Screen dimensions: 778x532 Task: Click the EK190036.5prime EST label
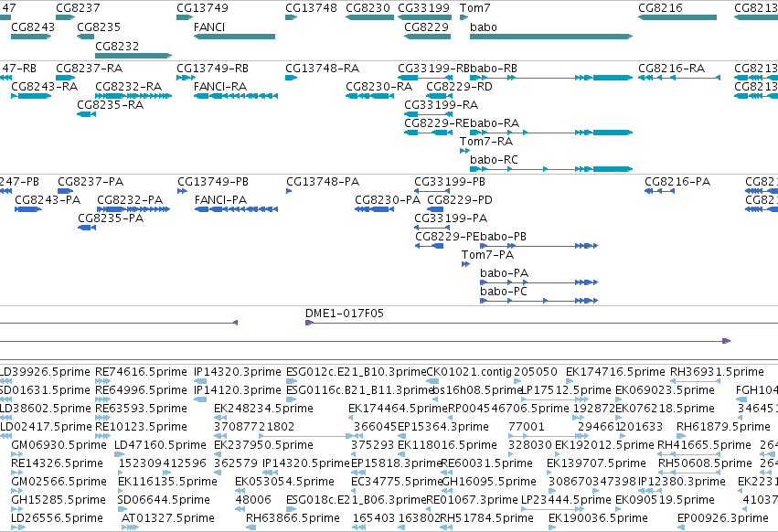(x=598, y=518)
